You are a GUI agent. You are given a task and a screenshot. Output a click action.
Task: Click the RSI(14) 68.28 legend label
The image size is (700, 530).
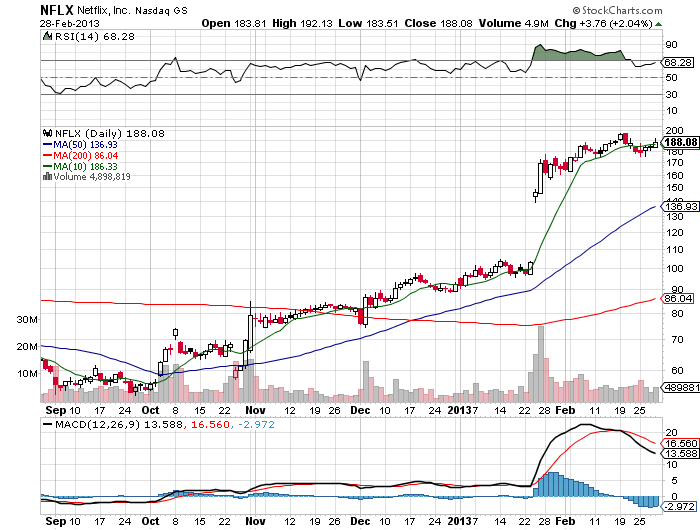tap(95, 37)
